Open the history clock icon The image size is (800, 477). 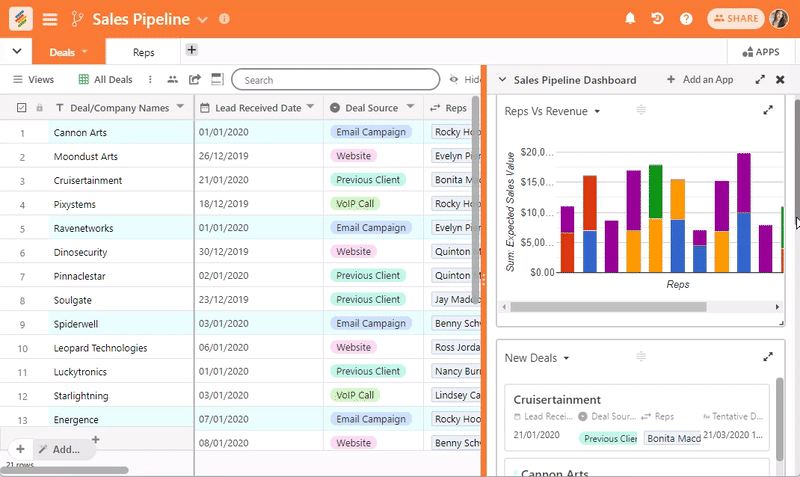(658, 19)
